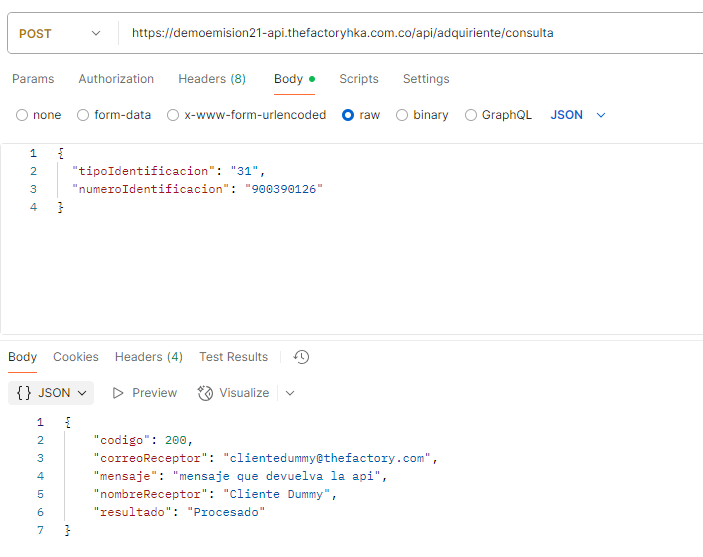703x557 pixels.
Task: Select the GraphQL radio option
Action: (x=471, y=115)
